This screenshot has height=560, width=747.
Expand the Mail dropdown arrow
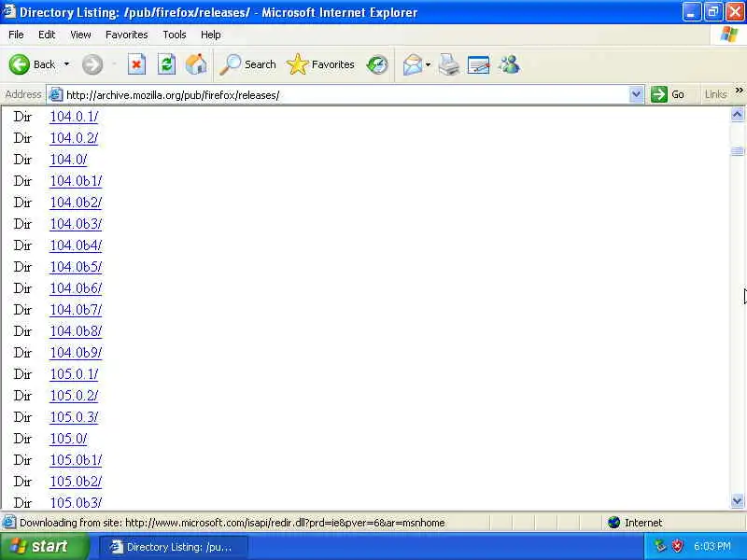tap(428, 64)
